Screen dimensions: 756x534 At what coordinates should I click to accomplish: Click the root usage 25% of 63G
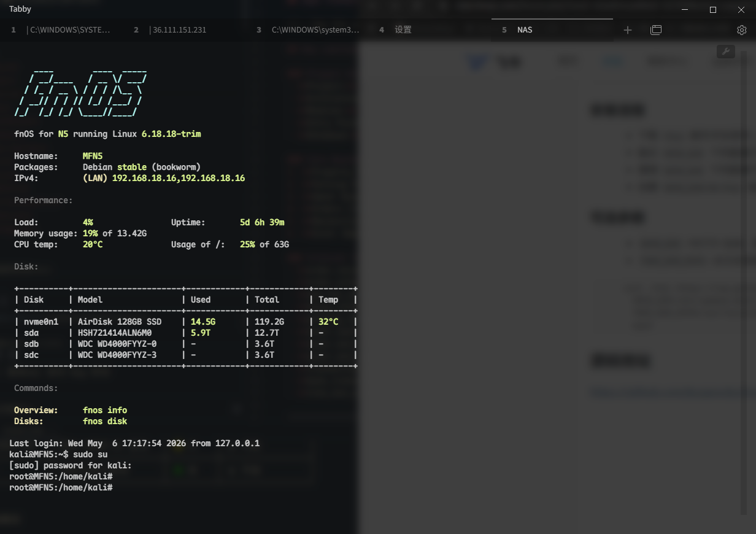point(264,244)
